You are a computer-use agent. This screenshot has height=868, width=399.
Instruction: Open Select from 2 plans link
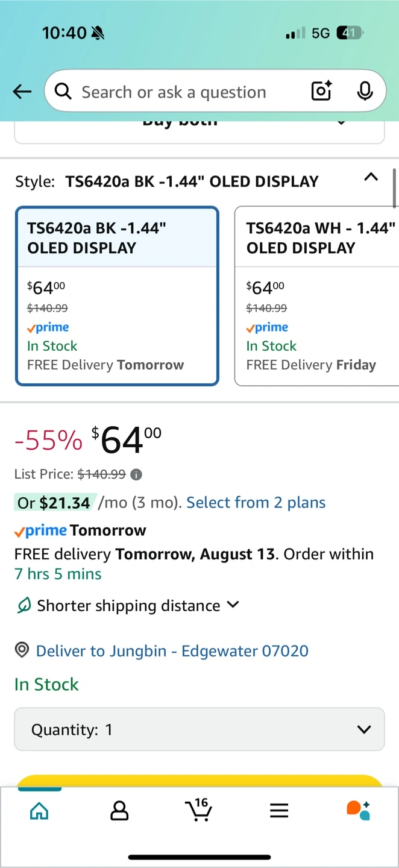[256, 503]
